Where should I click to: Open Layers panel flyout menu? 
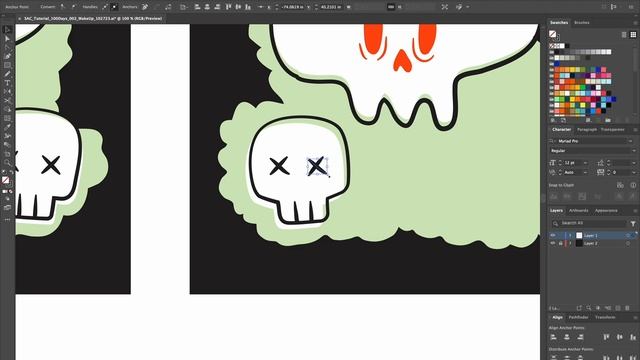[635, 211]
